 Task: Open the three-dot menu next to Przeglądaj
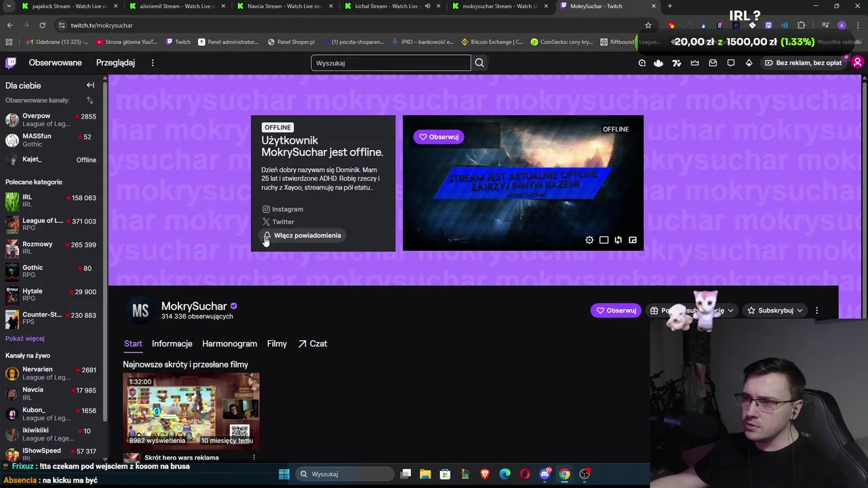click(x=153, y=63)
